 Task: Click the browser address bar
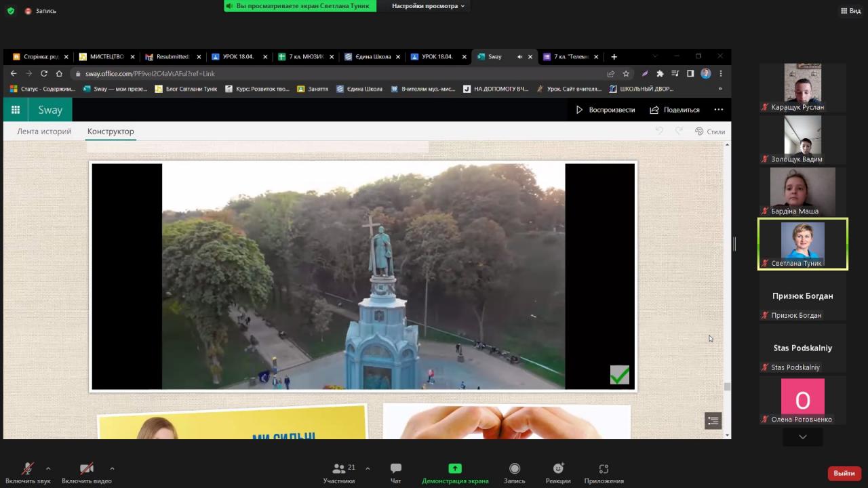(339, 74)
